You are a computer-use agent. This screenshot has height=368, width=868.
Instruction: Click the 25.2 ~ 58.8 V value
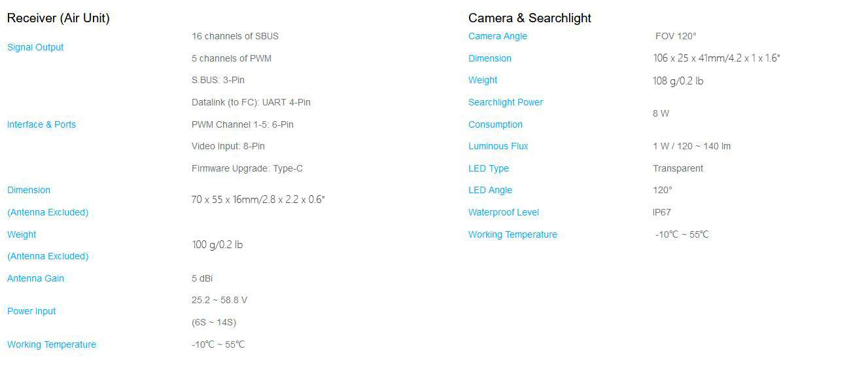click(x=219, y=300)
